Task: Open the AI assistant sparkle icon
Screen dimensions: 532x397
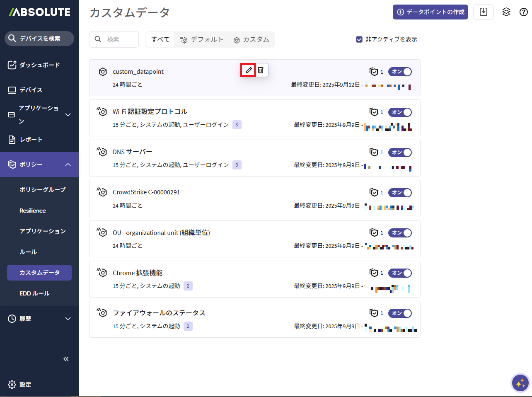Action: [x=520, y=383]
